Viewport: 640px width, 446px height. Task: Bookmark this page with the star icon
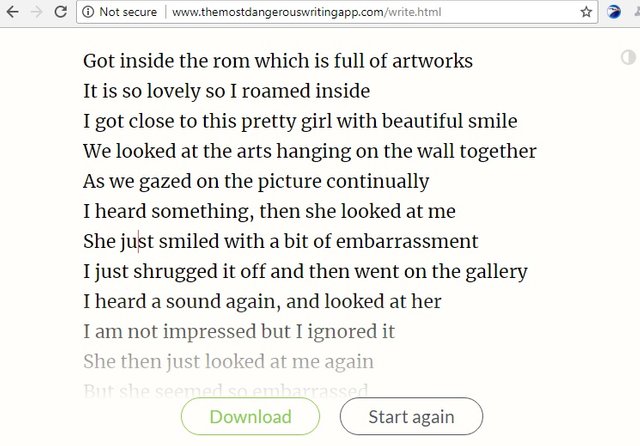(x=586, y=13)
